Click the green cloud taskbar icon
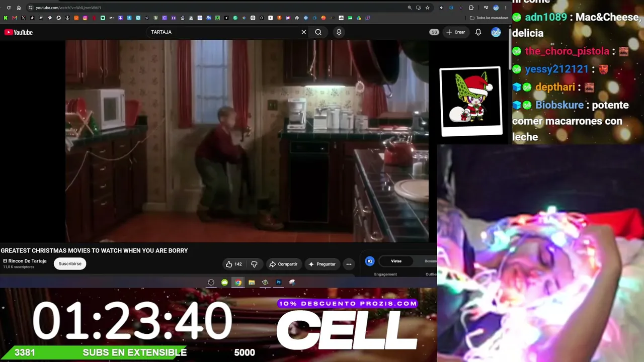The image size is (644, 362). click(224, 283)
